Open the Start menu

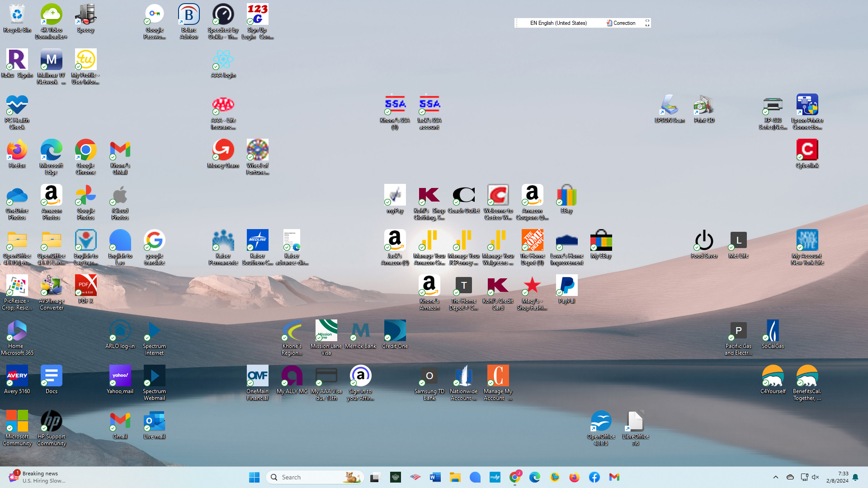click(x=254, y=477)
